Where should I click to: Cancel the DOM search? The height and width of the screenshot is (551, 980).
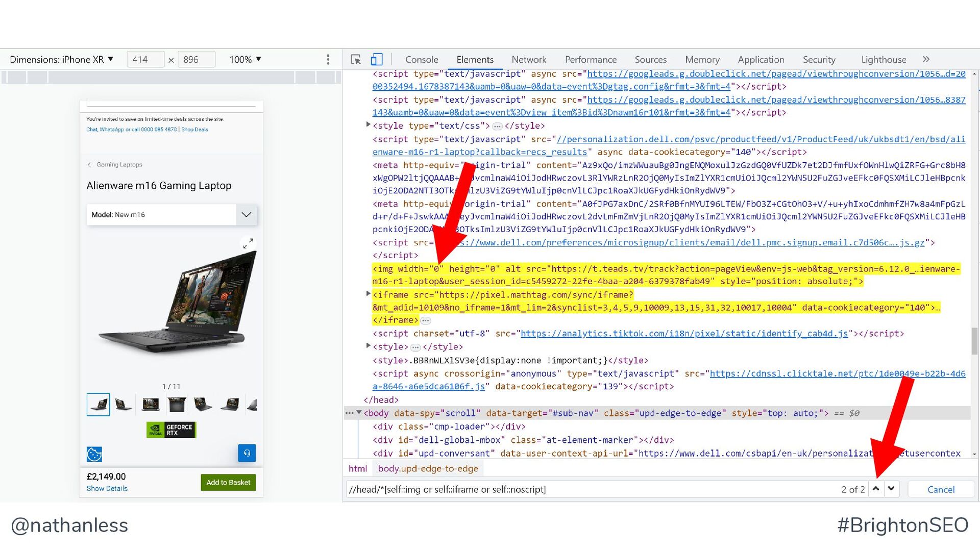coord(941,489)
